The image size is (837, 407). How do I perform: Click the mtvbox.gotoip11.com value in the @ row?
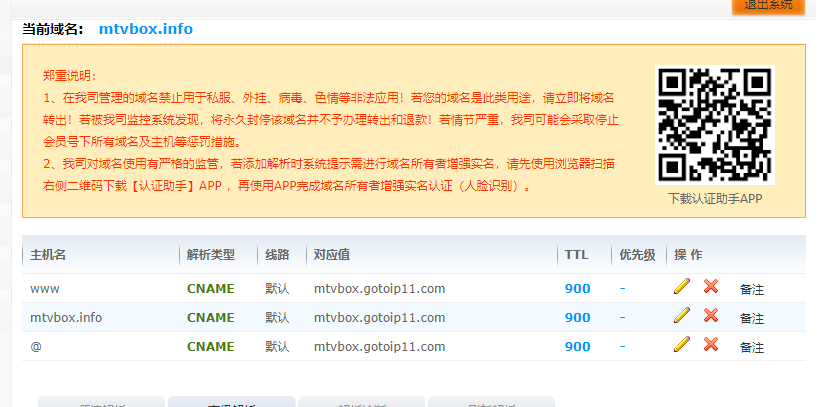[x=379, y=347]
